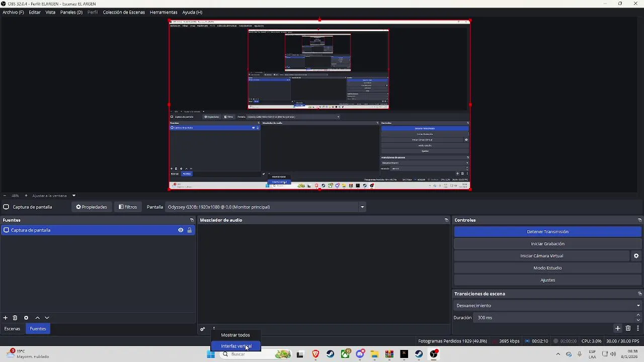Click the CPU: 3.0% status text
The height and width of the screenshot is (362, 644).
click(591, 341)
